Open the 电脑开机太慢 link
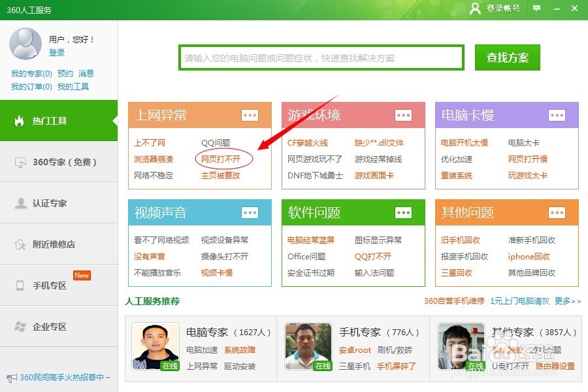588x392 pixels. point(465,143)
